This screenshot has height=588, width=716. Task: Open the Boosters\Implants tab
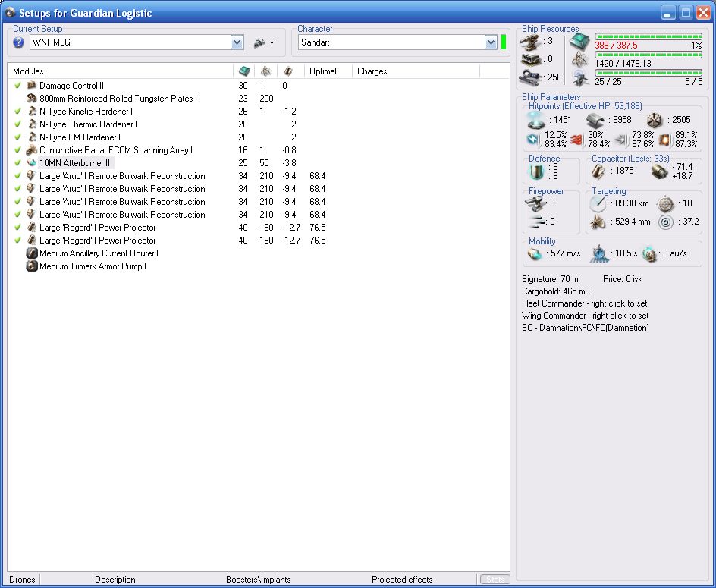(259, 580)
